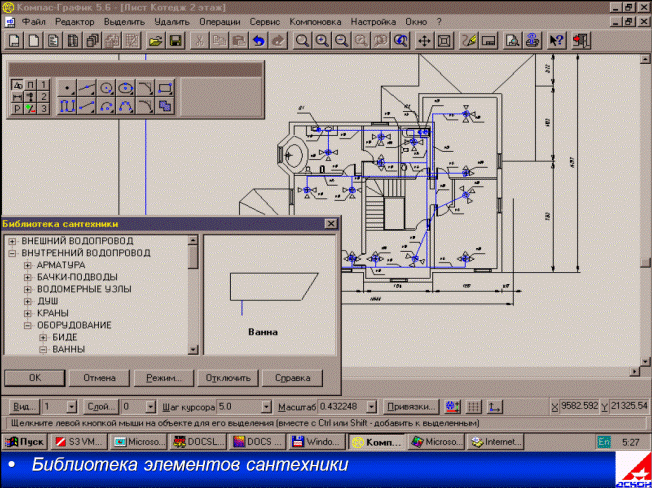
Task: Collapse the ВНУТРЕННИЙ ВОДОПРОВОД tree node
Action: point(12,253)
